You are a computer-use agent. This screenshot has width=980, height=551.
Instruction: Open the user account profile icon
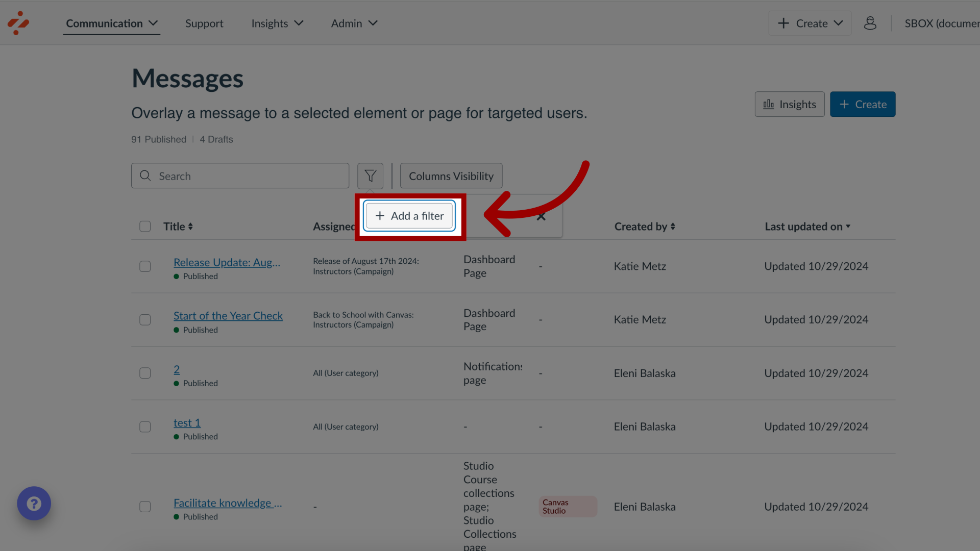(870, 23)
